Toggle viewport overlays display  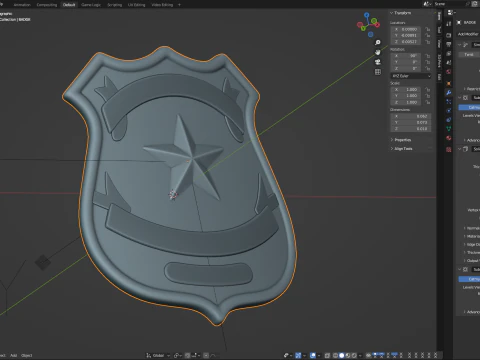313,355
